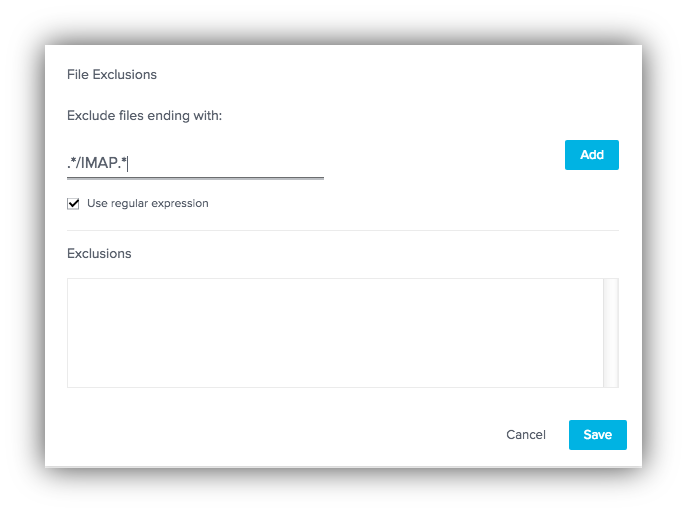
Task: Uncheck the Use regular expression checkbox
Action: [73, 204]
